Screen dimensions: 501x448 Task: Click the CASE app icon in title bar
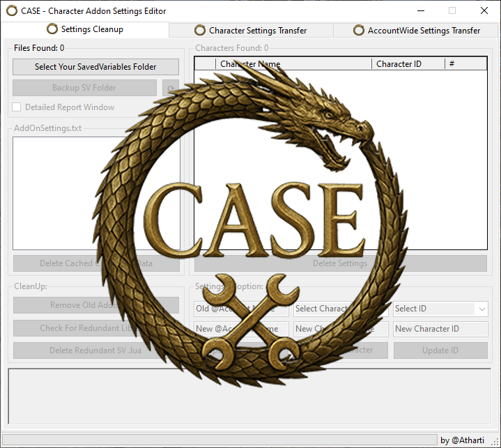tap(12, 10)
